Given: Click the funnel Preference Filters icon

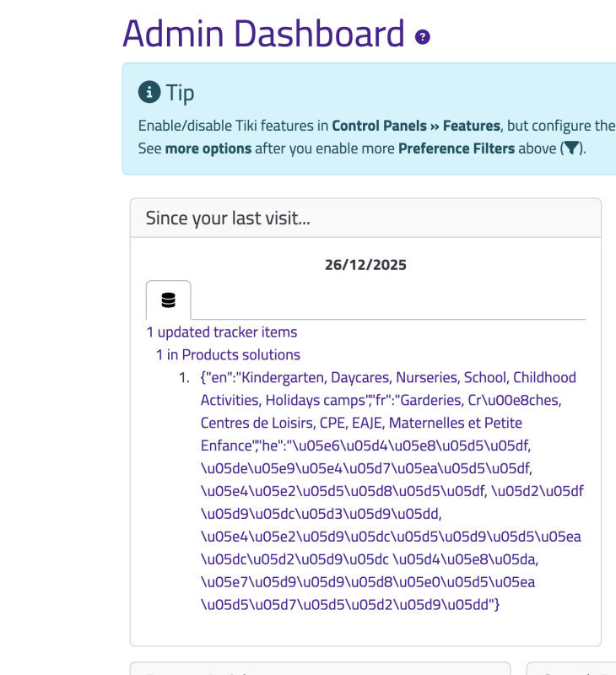Looking at the screenshot, I should [571, 148].
